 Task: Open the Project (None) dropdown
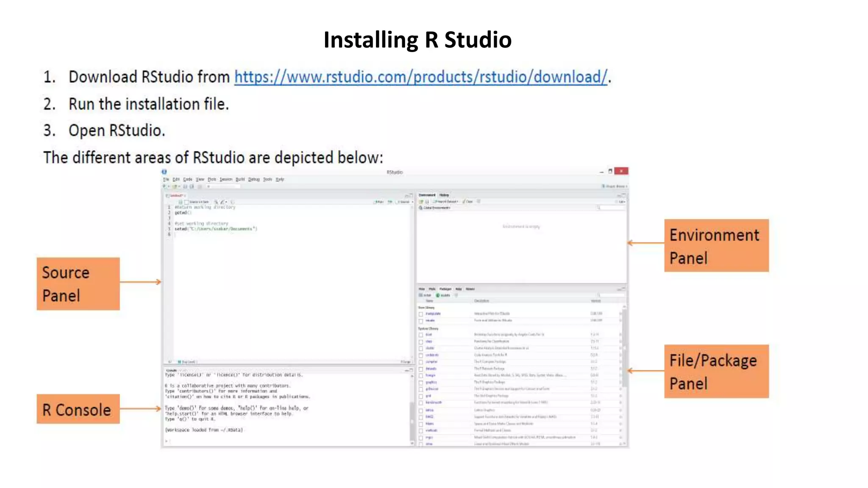[x=614, y=186]
